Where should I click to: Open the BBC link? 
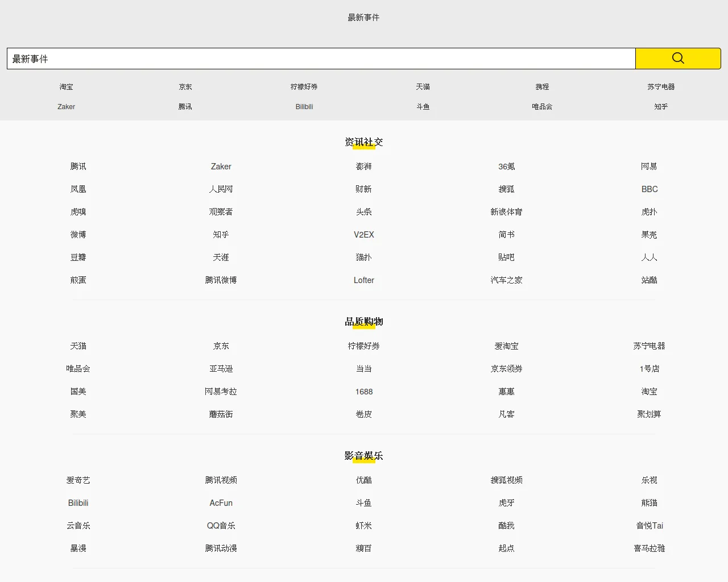point(650,189)
